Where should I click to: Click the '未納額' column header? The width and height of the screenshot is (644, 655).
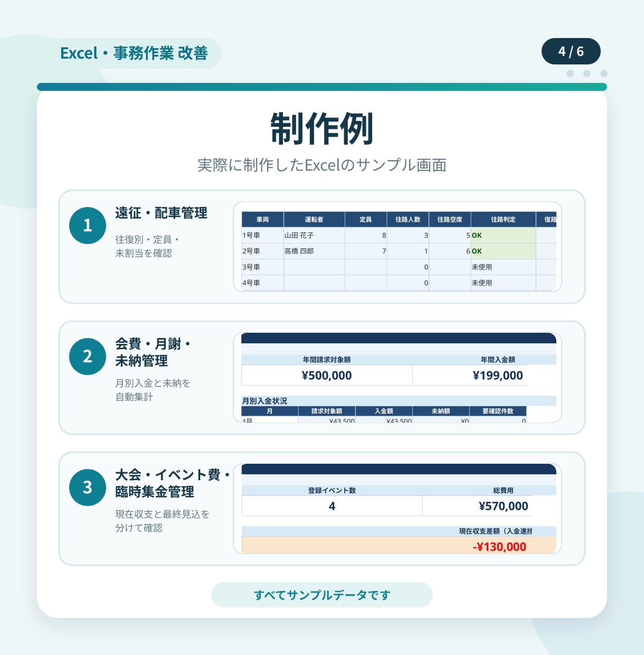point(441,411)
